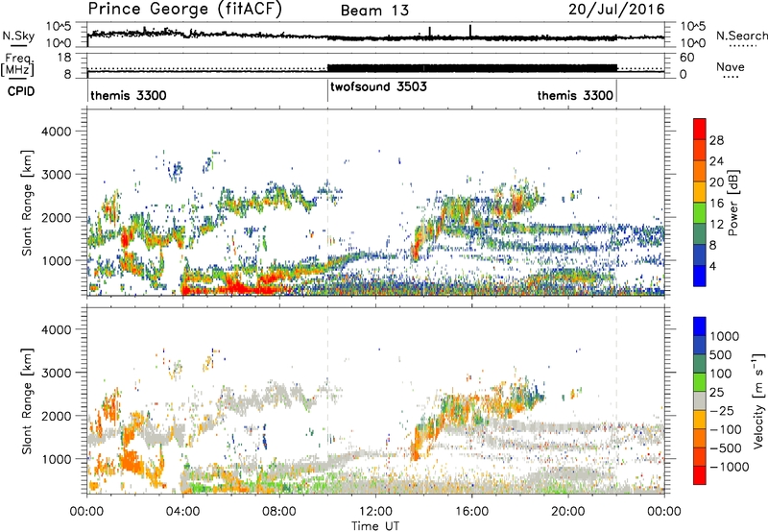
Task: Click the "18" tick on the frequency axis
Action: click(x=64, y=58)
